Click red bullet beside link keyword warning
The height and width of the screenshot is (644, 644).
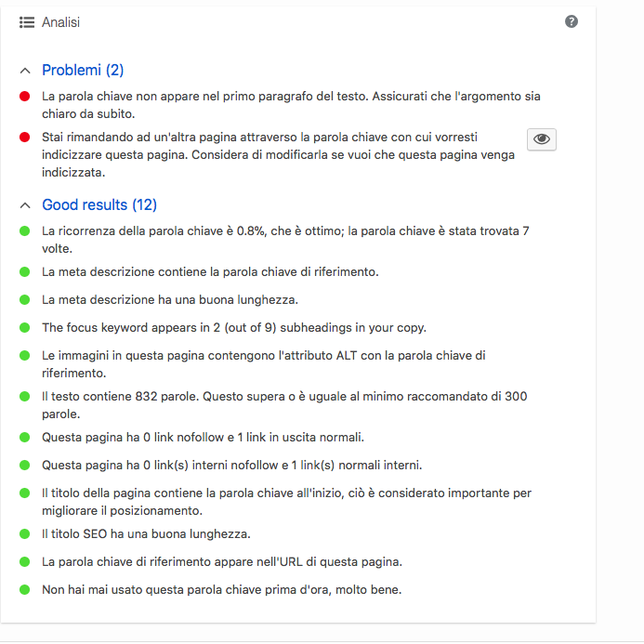(25, 138)
